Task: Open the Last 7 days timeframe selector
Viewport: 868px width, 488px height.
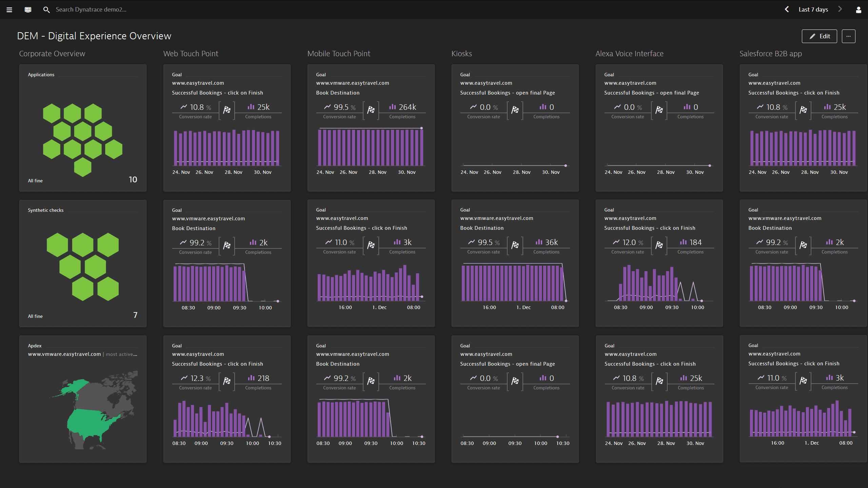Action: [x=813, y=9]
